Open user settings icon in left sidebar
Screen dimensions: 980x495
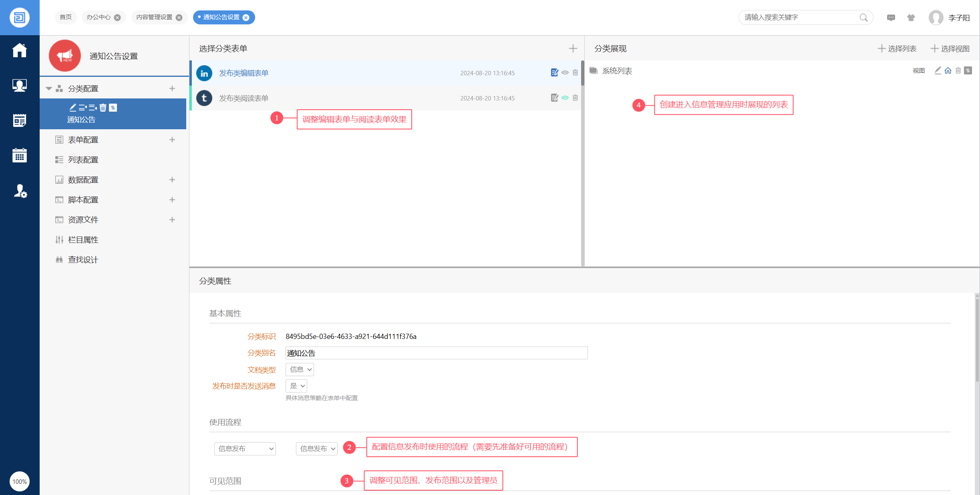(x=20, y=191)
